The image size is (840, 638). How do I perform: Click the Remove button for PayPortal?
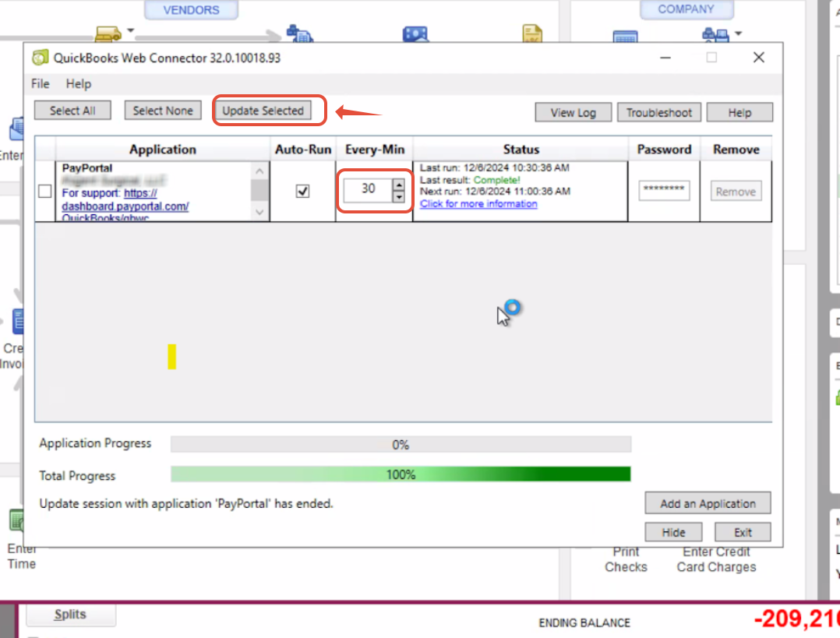tap(736, 191)
